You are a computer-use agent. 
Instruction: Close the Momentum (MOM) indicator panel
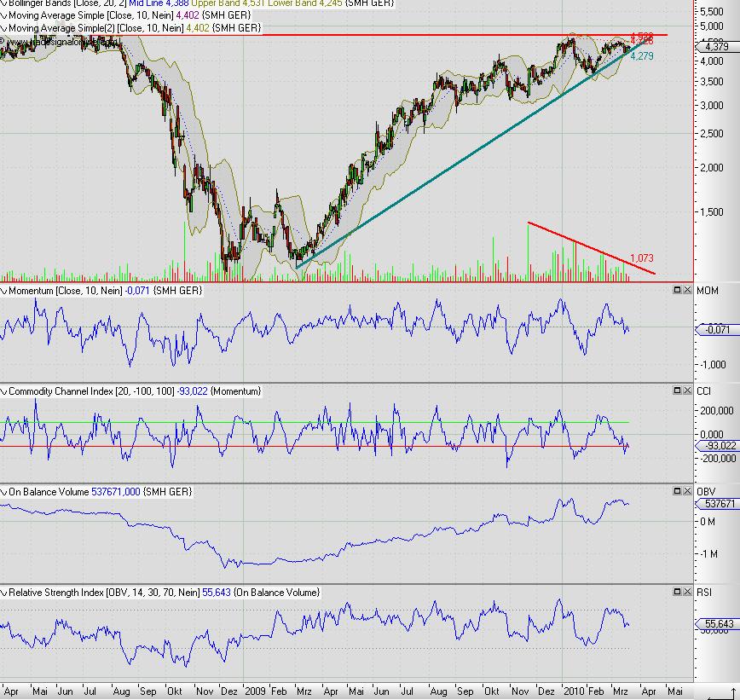coord(687,291)
